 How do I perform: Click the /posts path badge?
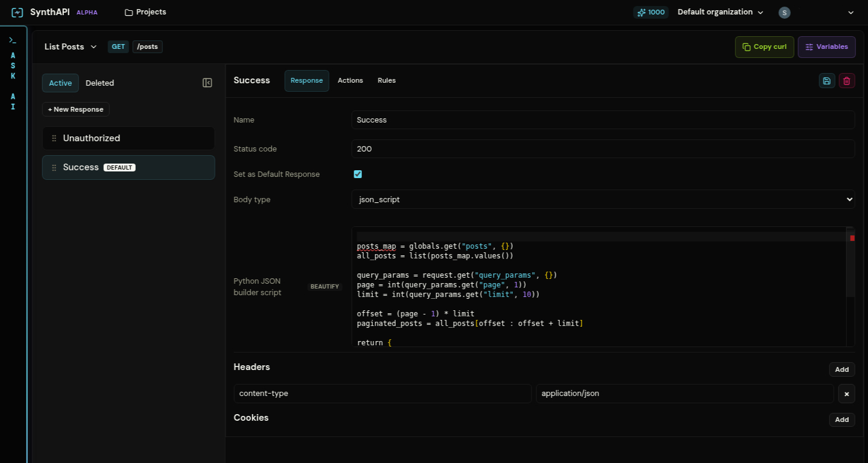tap(148, 46)
